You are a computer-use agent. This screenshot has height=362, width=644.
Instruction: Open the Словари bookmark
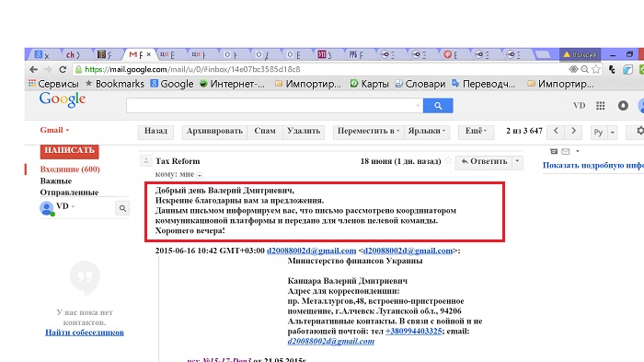(420, 84)
